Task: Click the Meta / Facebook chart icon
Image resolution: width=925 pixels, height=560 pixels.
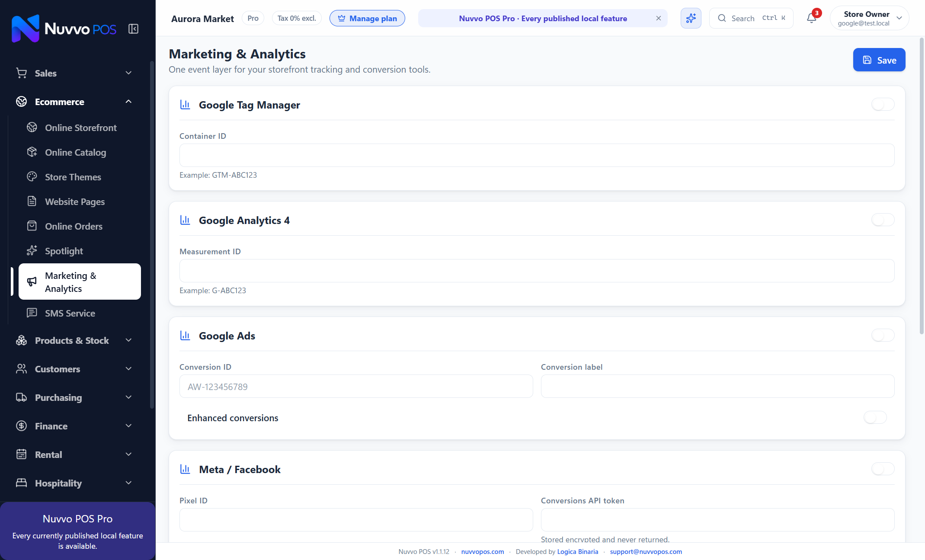Action: (x=185, y=469)
